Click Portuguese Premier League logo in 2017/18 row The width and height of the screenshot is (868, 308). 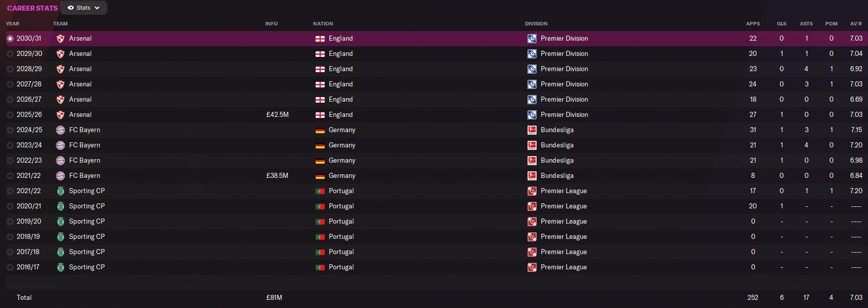pyautogui.click(x=532, y=252)
